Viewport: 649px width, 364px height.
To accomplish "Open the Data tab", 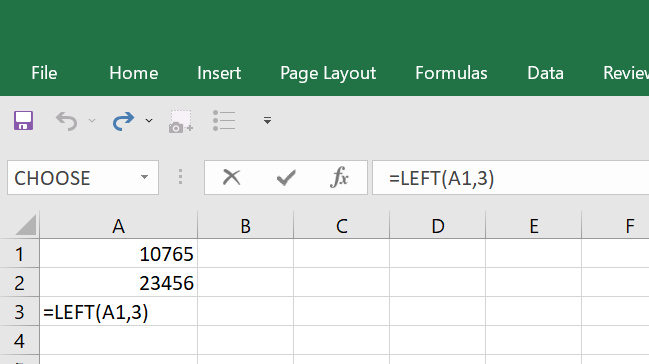I will 545,73.
